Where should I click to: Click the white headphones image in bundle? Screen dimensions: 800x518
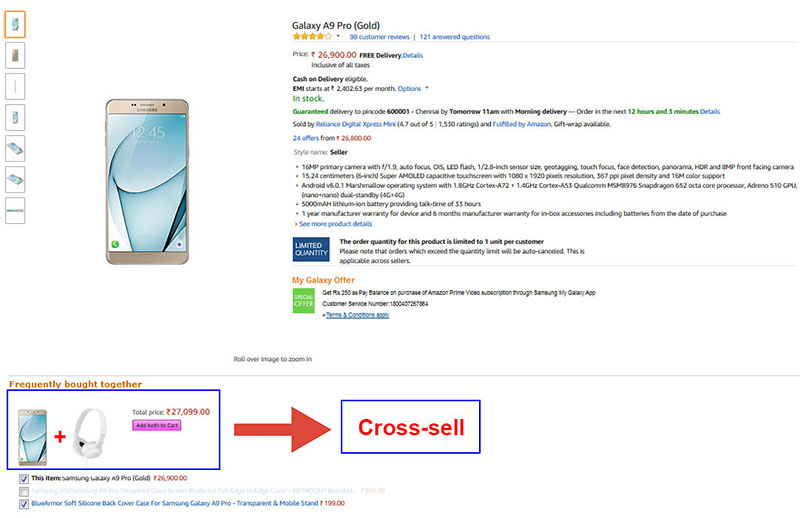(x=90, y=434)
